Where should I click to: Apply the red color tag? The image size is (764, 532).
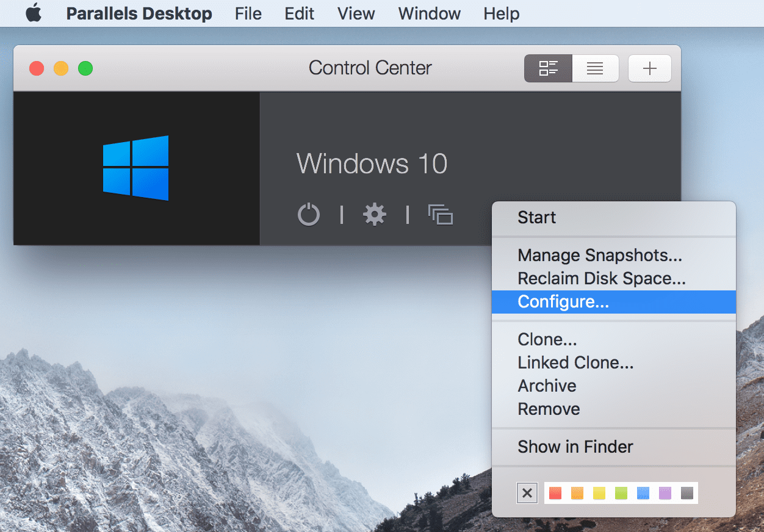pos(555,493)
